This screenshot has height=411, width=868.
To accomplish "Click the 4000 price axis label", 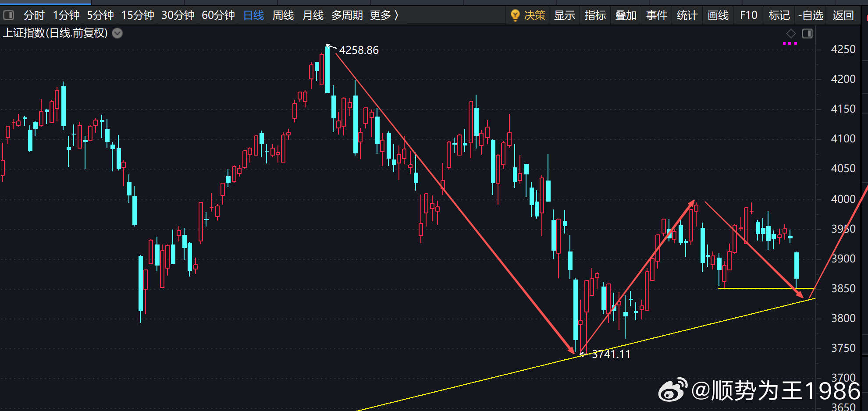I will click(x=843, y=199).
